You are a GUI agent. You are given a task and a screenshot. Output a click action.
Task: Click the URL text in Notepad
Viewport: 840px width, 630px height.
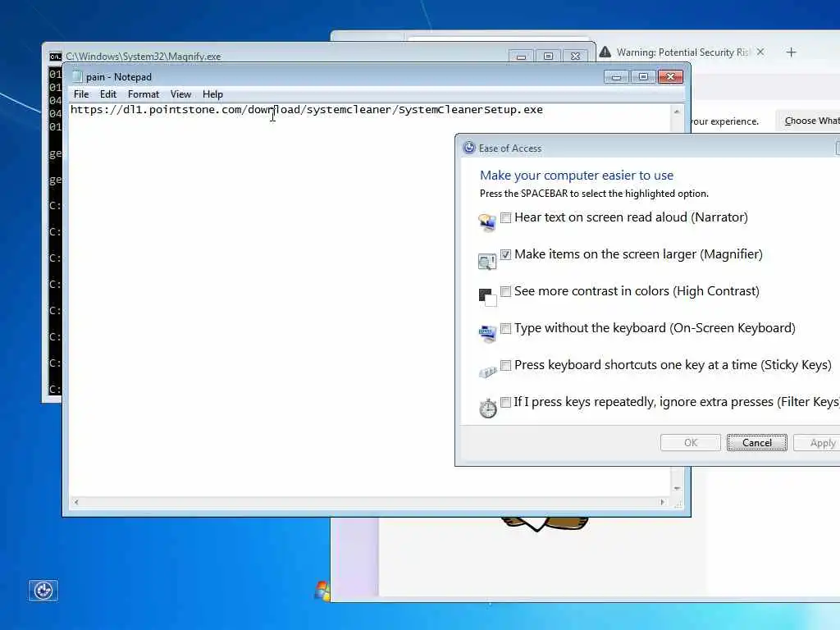[x=307, y=110]
